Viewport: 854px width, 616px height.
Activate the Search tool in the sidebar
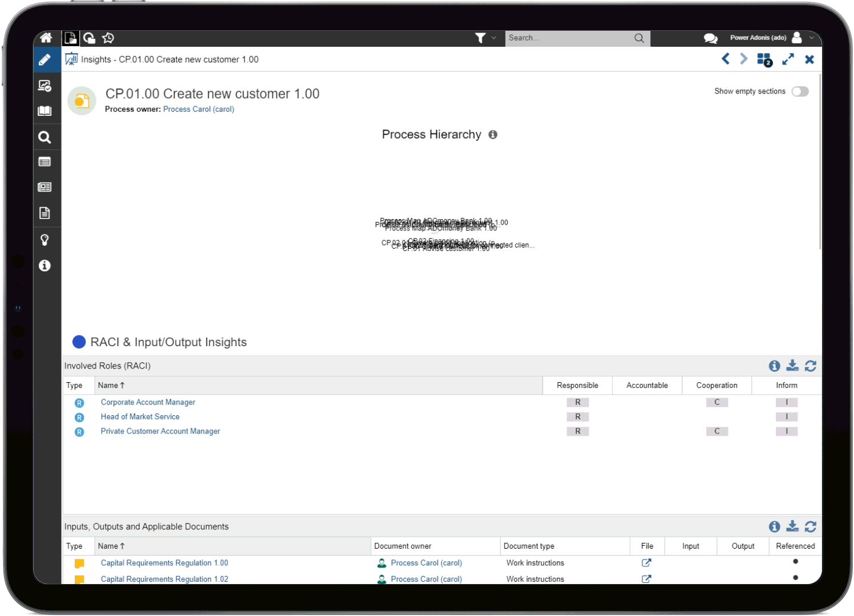(45, 137)
